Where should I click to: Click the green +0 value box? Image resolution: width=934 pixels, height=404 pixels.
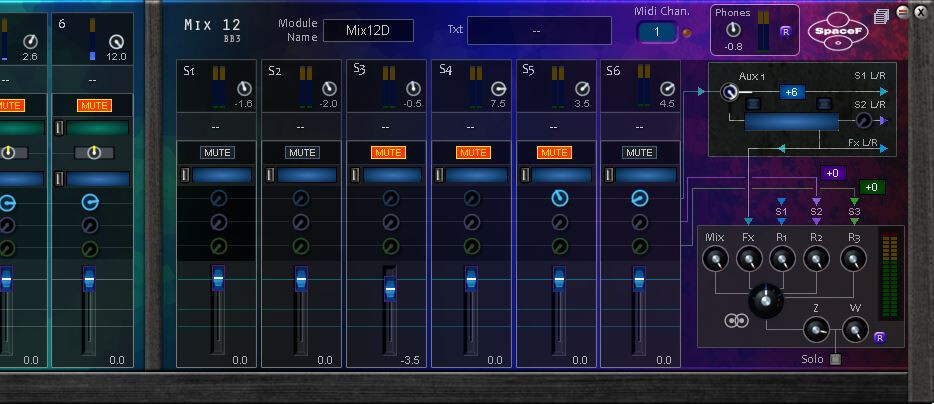871,187
